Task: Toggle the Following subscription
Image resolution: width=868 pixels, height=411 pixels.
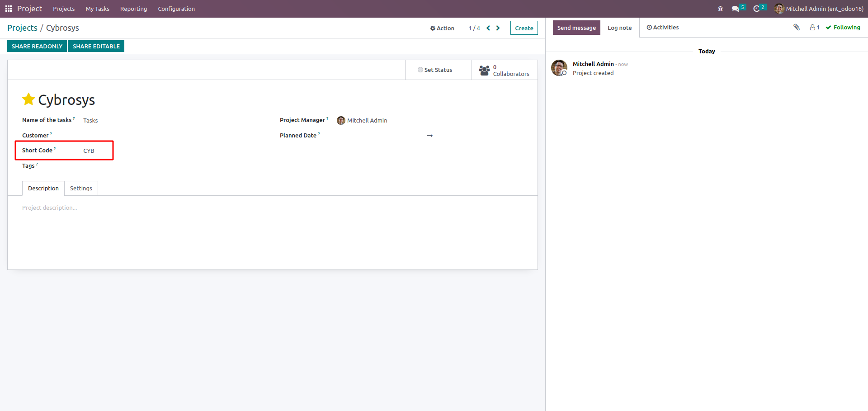Action: coord(843,28)
